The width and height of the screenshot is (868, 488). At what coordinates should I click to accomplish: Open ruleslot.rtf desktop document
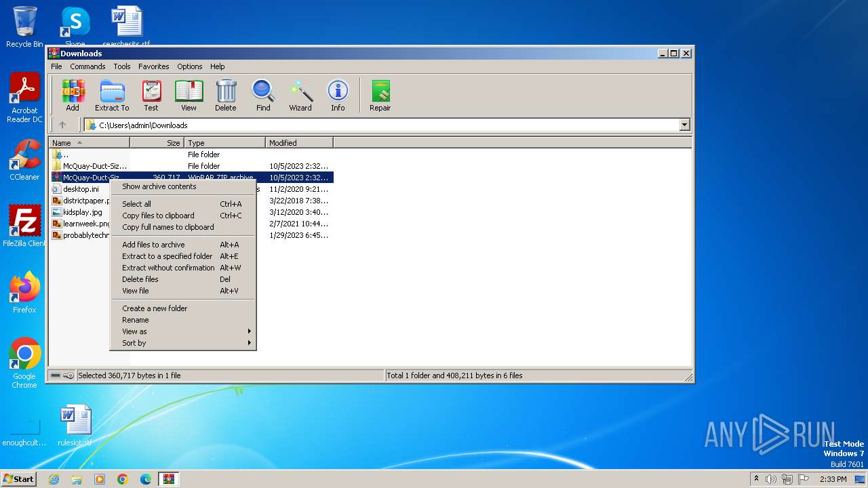click(75, 426)
